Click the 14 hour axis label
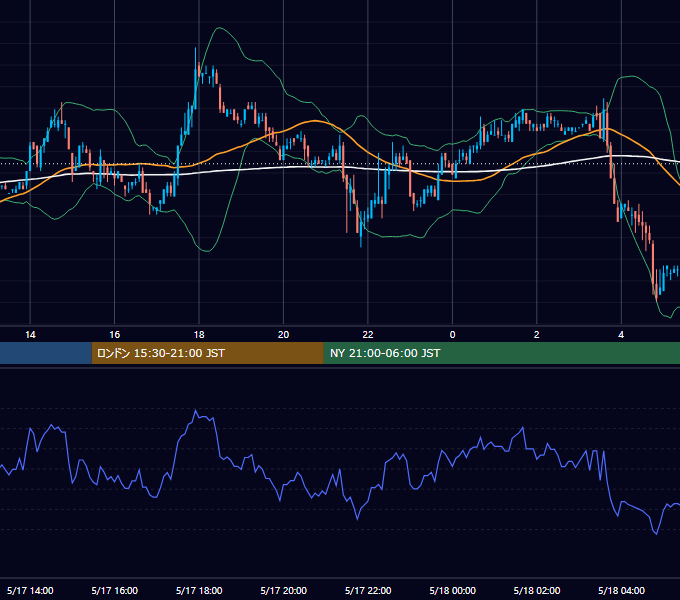The image size is (680, 600). 30,335
